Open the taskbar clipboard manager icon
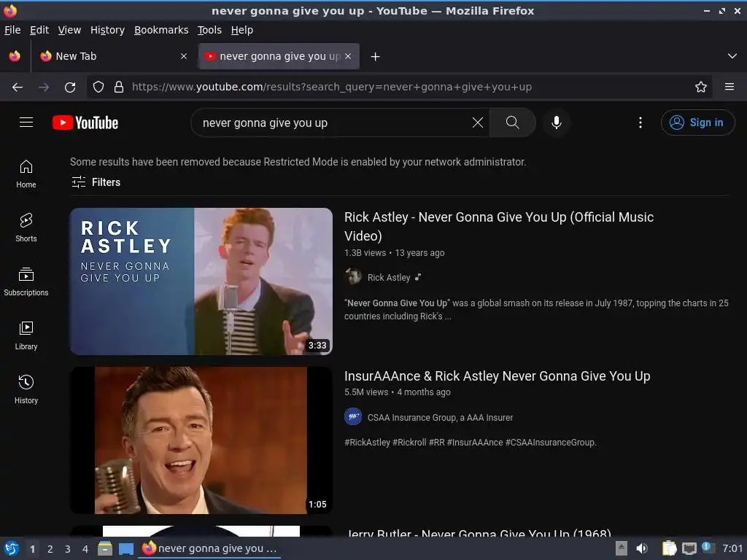This screenshot has height=560, width=747. click(x=670, y=548)
